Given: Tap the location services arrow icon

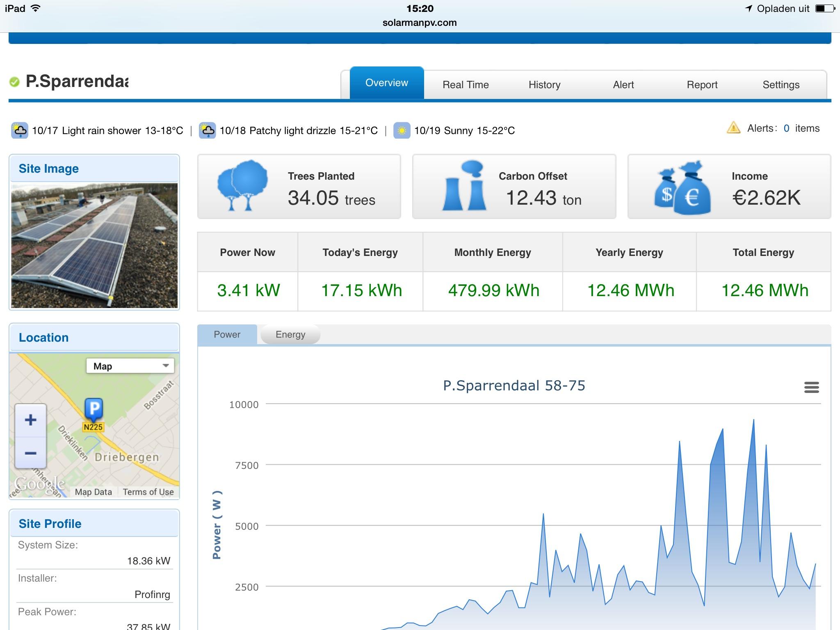Looking at the screenshot, I should 749,9.
